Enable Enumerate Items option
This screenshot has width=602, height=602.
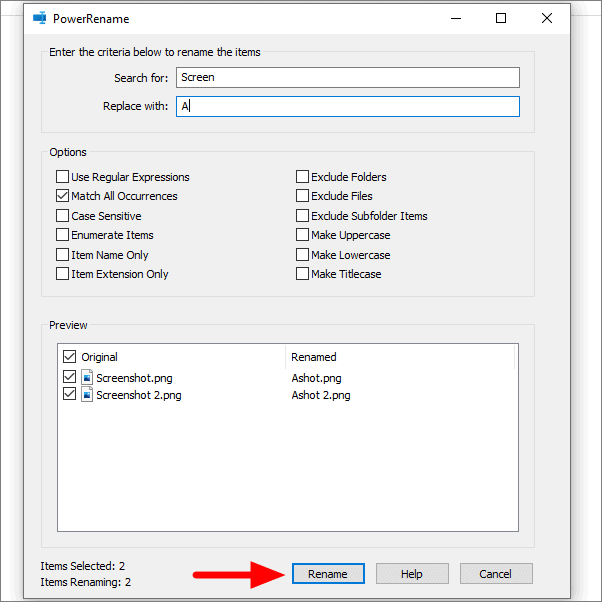pos(62,235)
